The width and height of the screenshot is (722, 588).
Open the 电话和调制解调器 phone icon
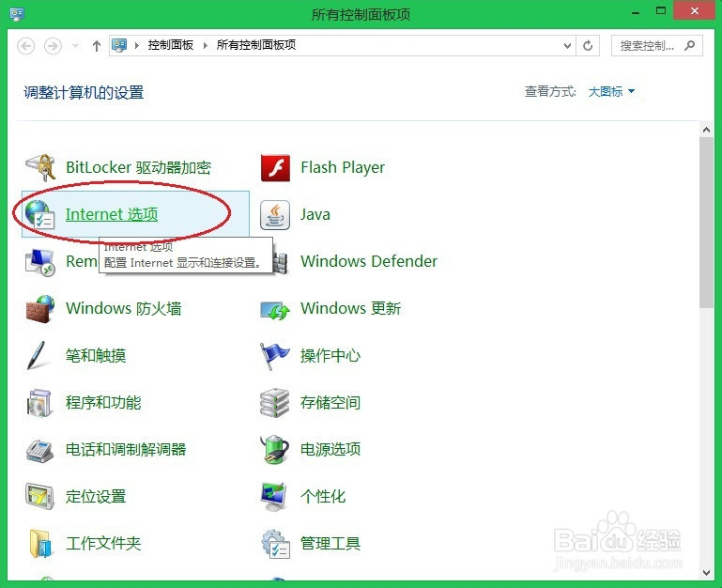pyautogui.click(x=39, y=450)
